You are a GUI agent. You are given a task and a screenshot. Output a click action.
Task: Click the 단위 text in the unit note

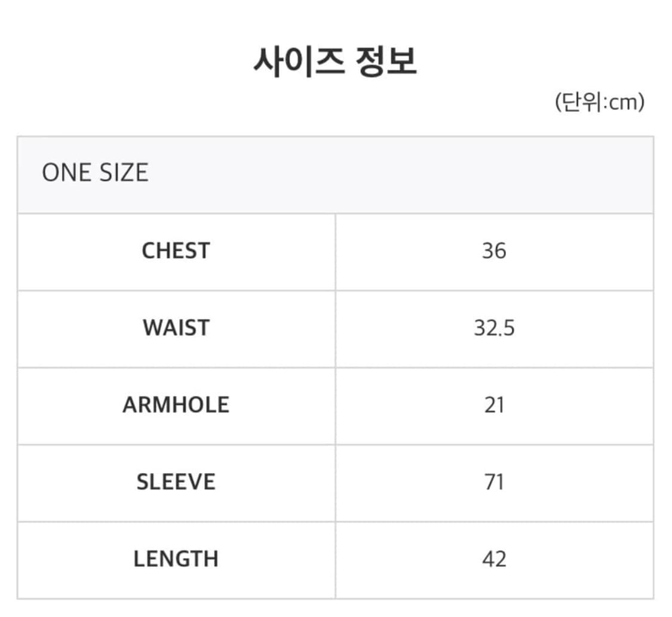578,102
